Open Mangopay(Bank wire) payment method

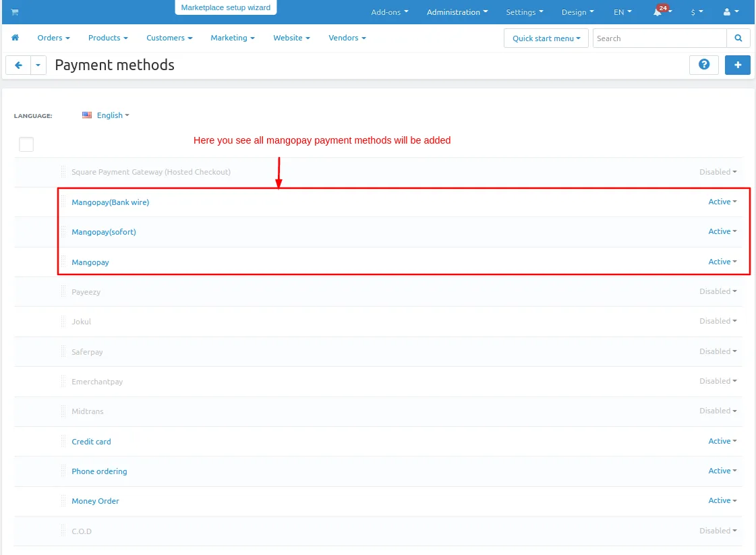(111, 202)
